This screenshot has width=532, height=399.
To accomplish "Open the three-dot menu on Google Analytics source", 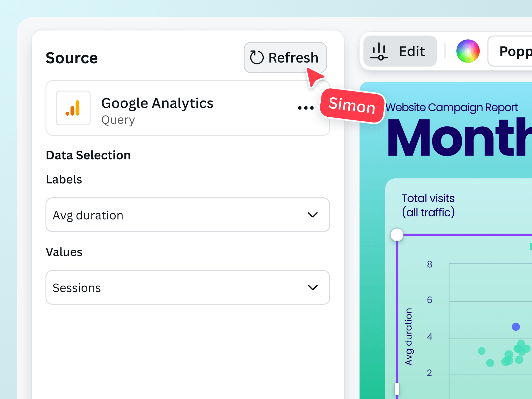I will [305, 107].
